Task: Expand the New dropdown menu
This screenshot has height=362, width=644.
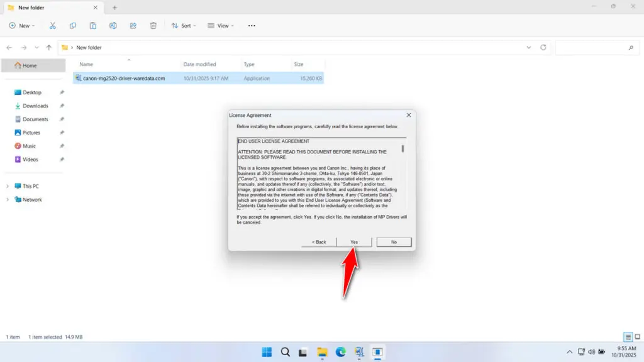Action: coord(22,25)
